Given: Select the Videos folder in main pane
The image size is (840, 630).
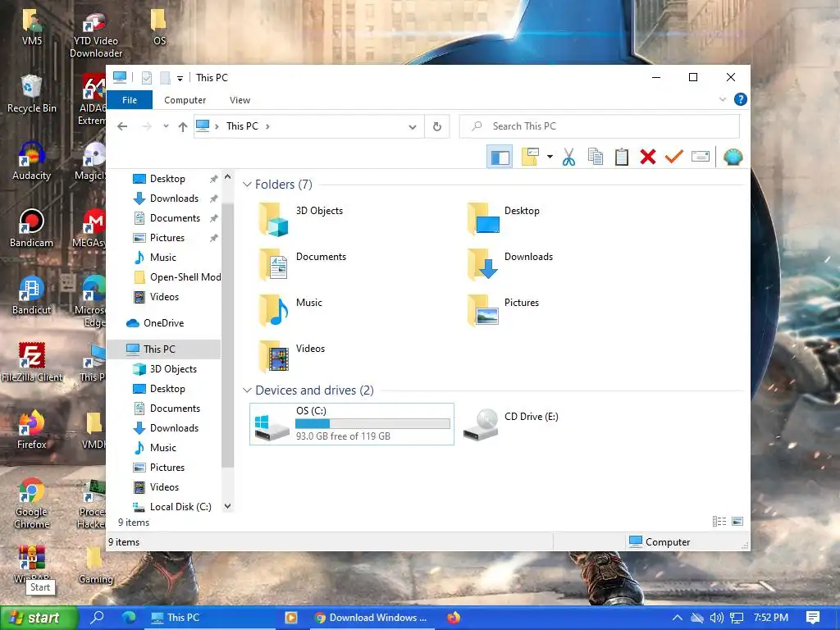Looking at the screenshot, I should (x=292, y=357).
